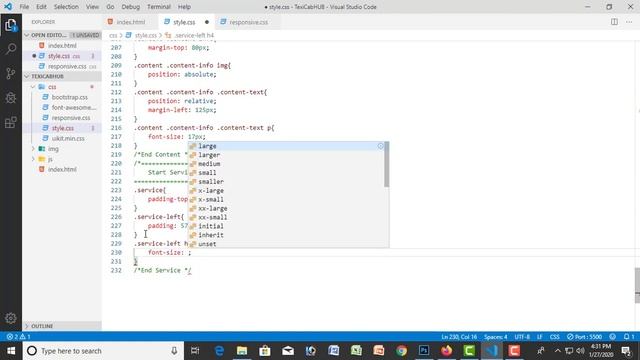Viewport: 640px width, 360px height.
Task: Open the Go menu
Action: (110, 7)
